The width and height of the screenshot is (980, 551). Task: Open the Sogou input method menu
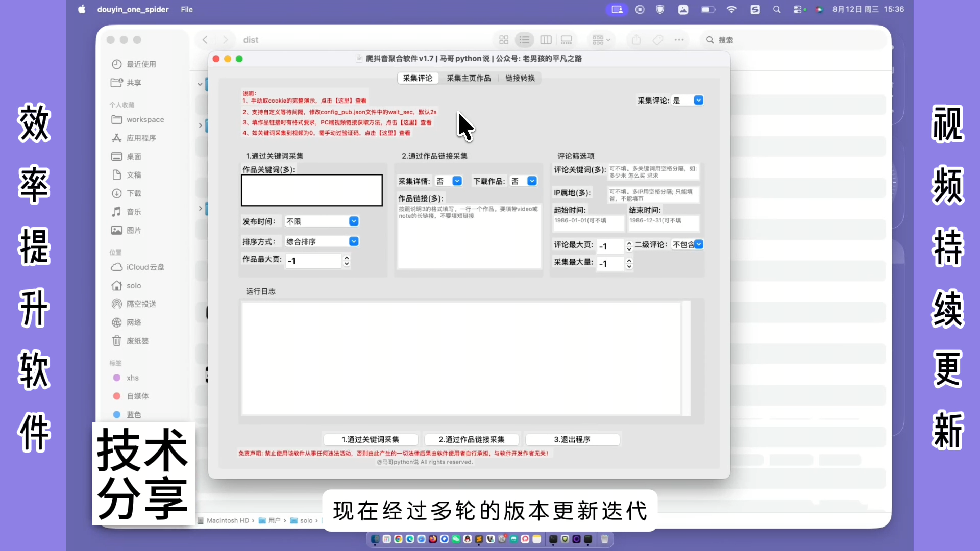point(755,9)
